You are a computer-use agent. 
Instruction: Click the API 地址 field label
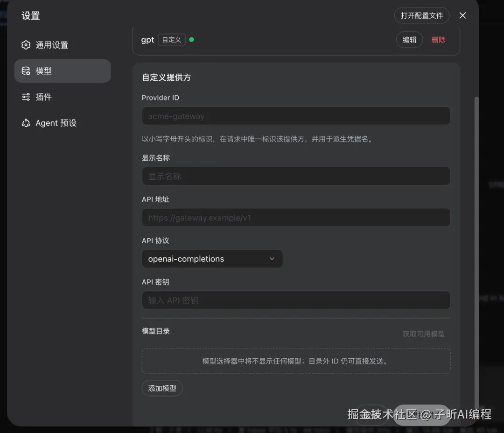pos(155,199)
